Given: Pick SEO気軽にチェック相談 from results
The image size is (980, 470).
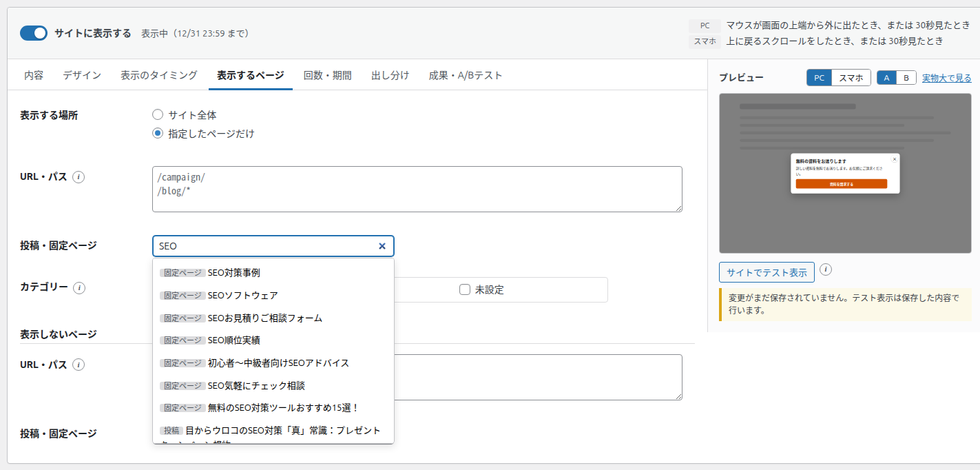Looking at the screenshot, I should 273,385.
